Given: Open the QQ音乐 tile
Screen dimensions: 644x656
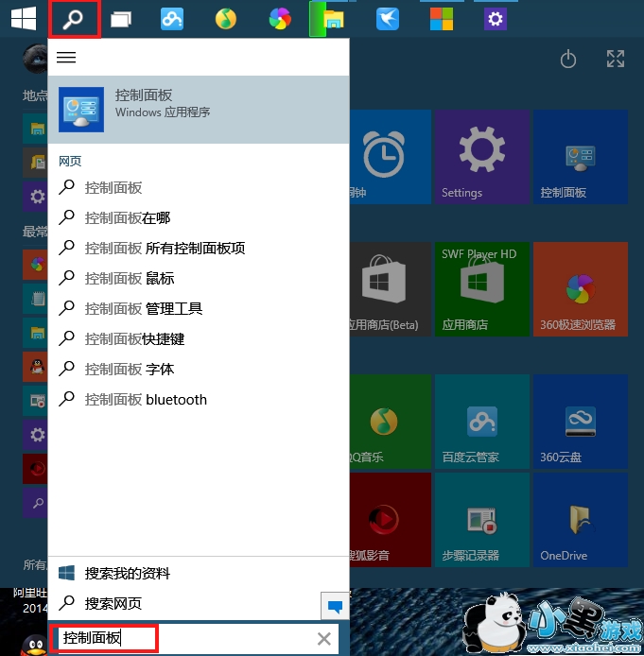Looking at the screenshot, I should (x=391, y=422).
